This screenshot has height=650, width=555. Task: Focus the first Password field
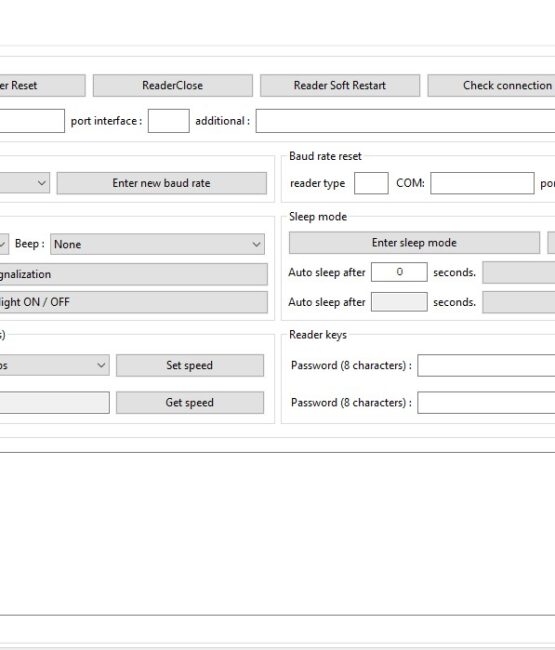tap(486, 365)
